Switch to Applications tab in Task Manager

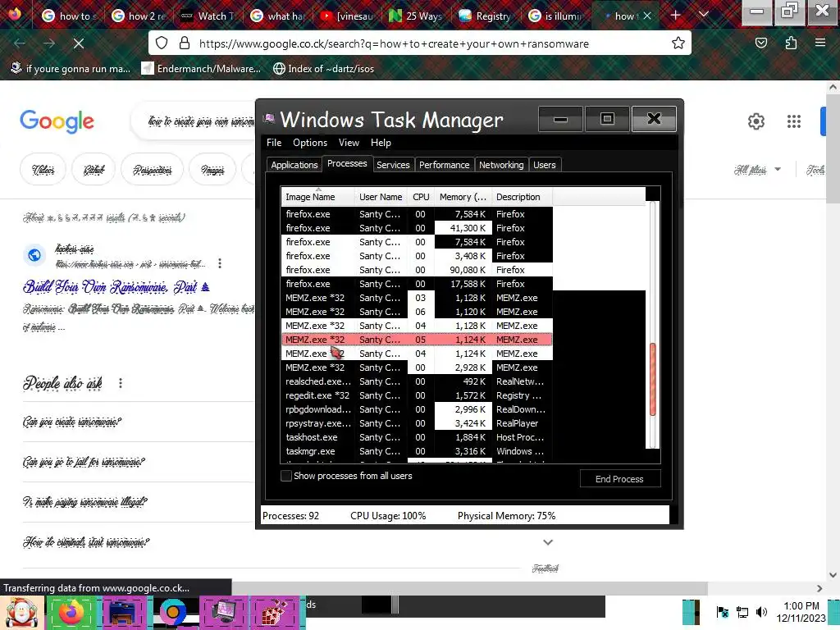pos(294,165)
